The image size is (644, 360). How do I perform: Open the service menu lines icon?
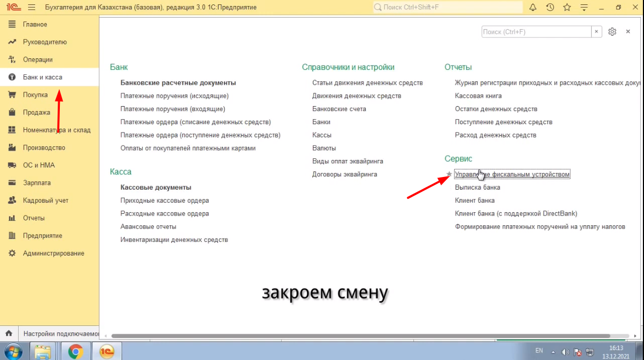(584, 7)
